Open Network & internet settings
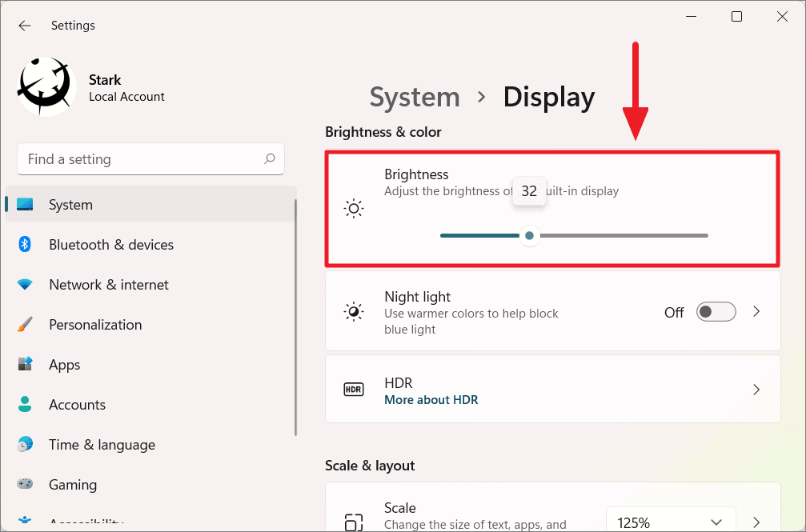The image size is (806, 532). click(x=108, y=284)
